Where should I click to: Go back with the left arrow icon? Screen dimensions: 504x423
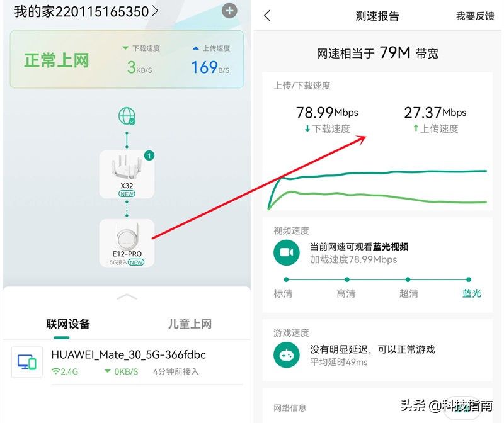coord(267,15)
